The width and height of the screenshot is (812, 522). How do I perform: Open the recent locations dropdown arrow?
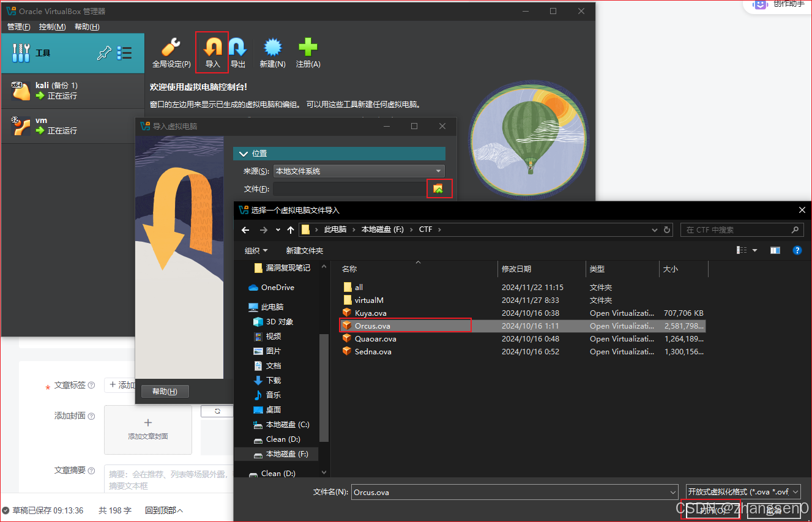pyautogui.click(x=278, y=230)
